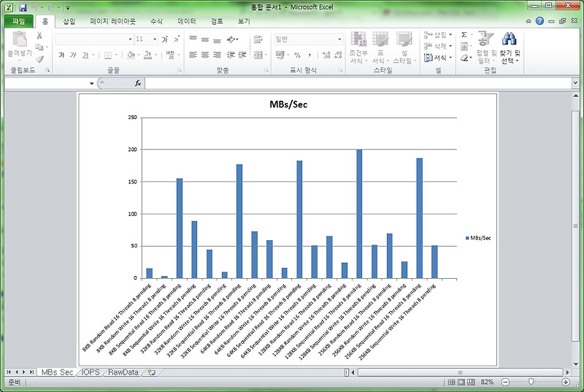Click the Format Painter brush icon
Image resolution: width=584 pixels, height=392 pixels.
[x=39, y=59]
